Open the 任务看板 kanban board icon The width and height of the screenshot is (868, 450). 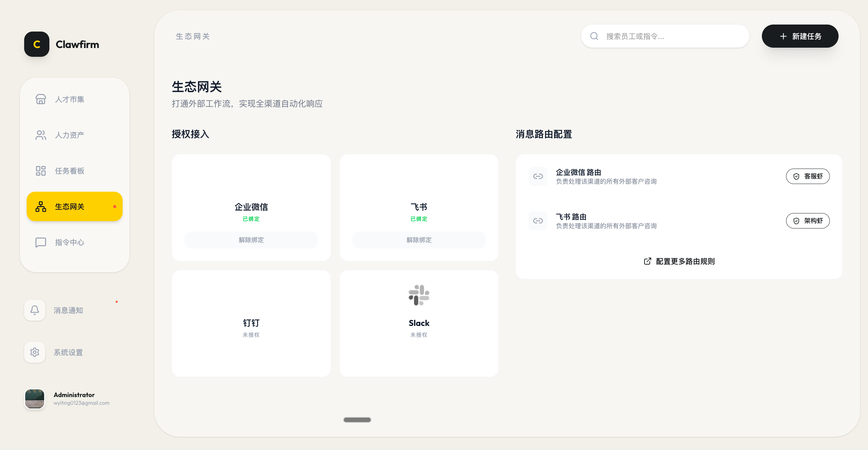click(40, 171)
